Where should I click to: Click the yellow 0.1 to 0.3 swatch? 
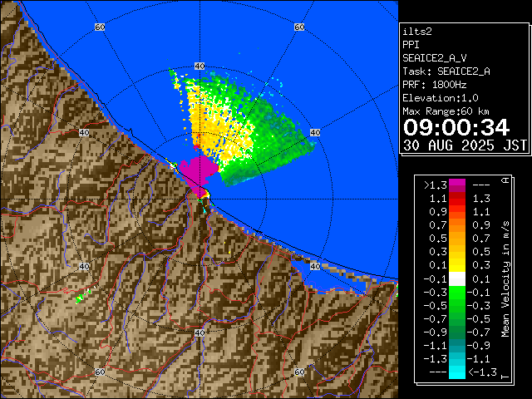click(456, 266)
